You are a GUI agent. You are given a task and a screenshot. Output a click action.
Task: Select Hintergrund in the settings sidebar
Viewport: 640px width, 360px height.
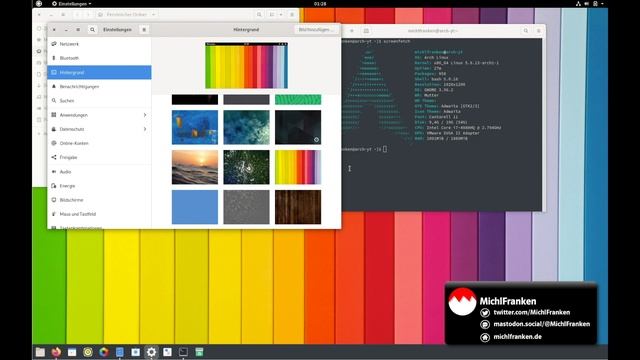point(99,72)
